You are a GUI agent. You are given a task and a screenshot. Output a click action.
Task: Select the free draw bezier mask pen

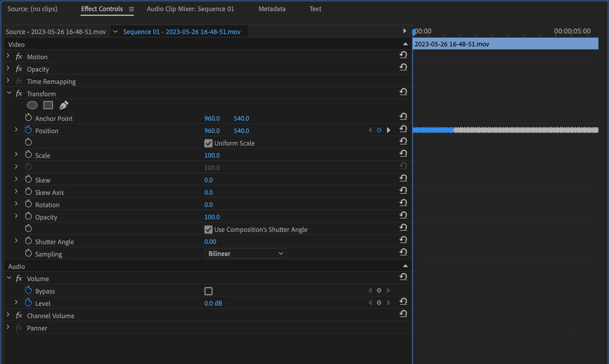(x=64, y=105)
